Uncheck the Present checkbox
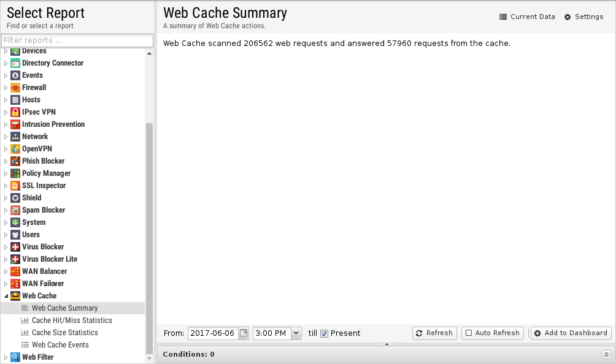The width and height of the screenshot is (616, 364). (x=324, y=333)
